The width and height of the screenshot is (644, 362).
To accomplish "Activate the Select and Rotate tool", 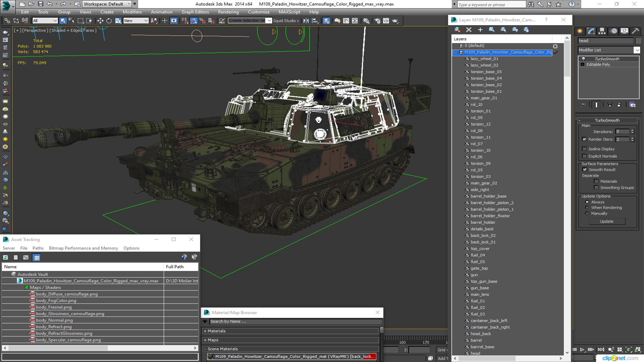I will 109,21.
